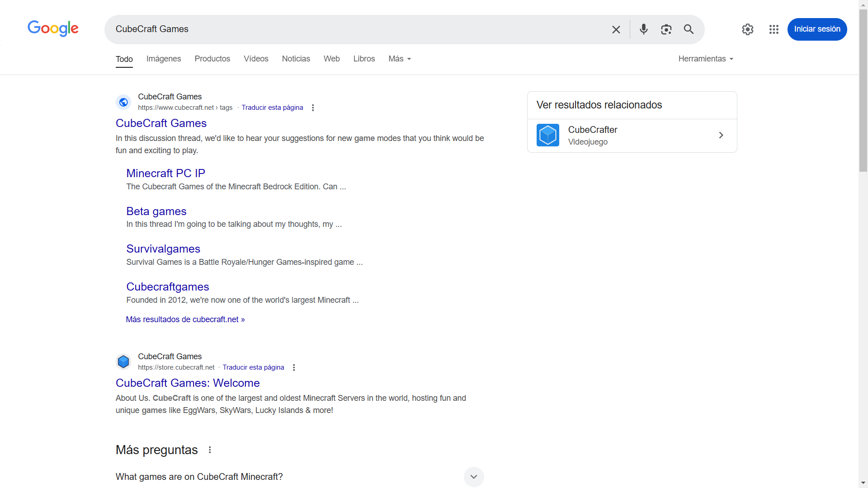Switch to the Web tab
868x488 pixels.
tap(332, 59)
